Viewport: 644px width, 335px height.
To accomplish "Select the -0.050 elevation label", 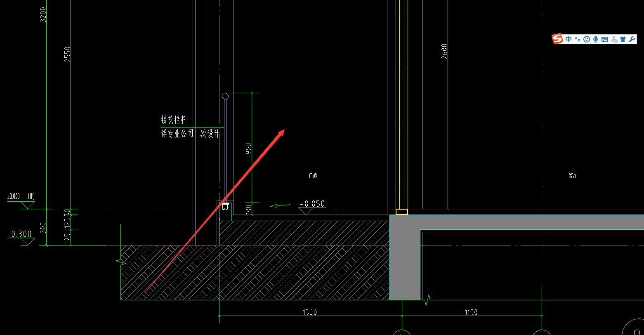I will tap(312, 204).
